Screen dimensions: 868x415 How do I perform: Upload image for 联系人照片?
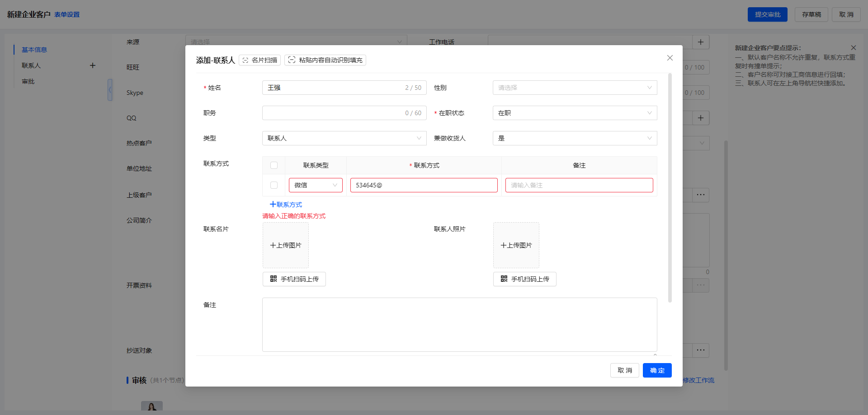click(516, 245)
